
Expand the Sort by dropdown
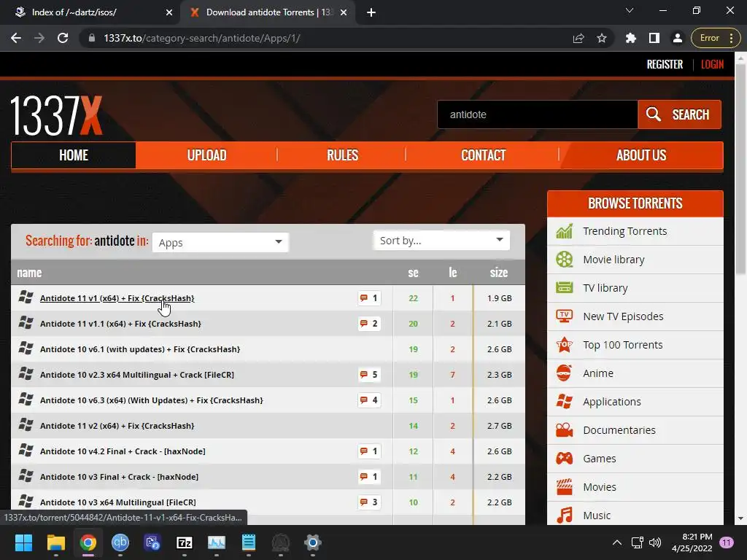(x=441, y=241)
